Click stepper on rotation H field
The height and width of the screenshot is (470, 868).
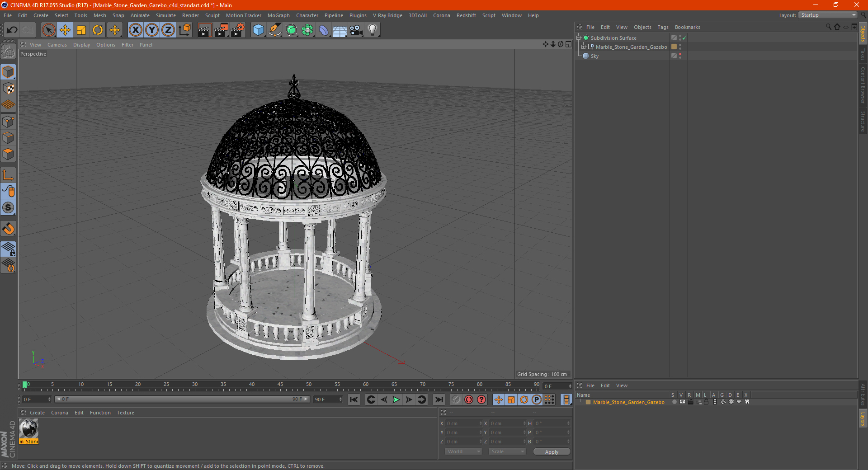click(x=568, y=423)
